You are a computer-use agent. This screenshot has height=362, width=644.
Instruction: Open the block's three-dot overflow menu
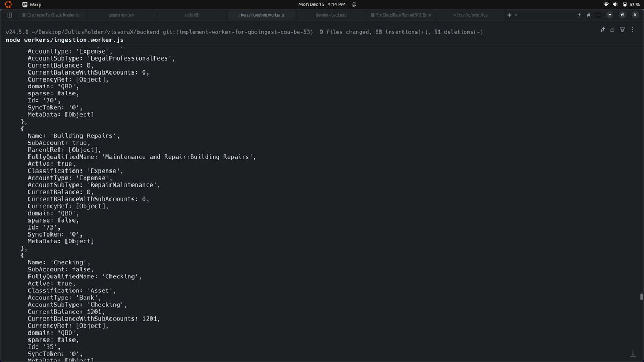[x=632, y=29]
